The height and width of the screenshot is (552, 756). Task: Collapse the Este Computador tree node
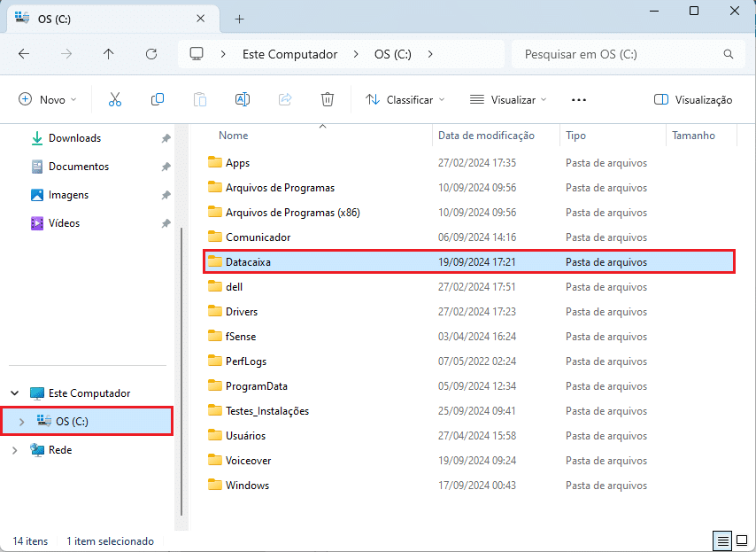pos(14,393)
